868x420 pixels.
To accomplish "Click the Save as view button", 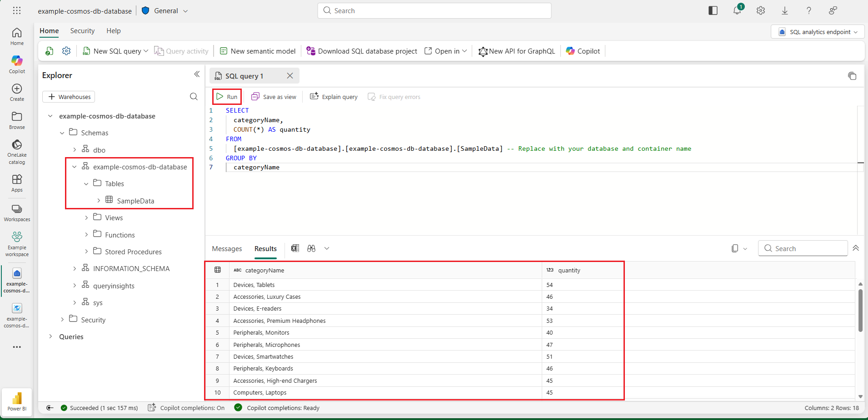I will [274, 97].
